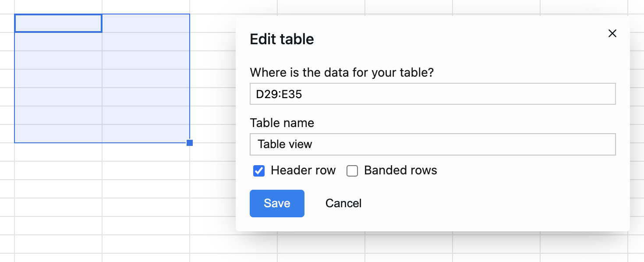This screenshot has width=644, height=262.
Task: Close the Edit table dialog with X
Action: [x=612, y=34]
